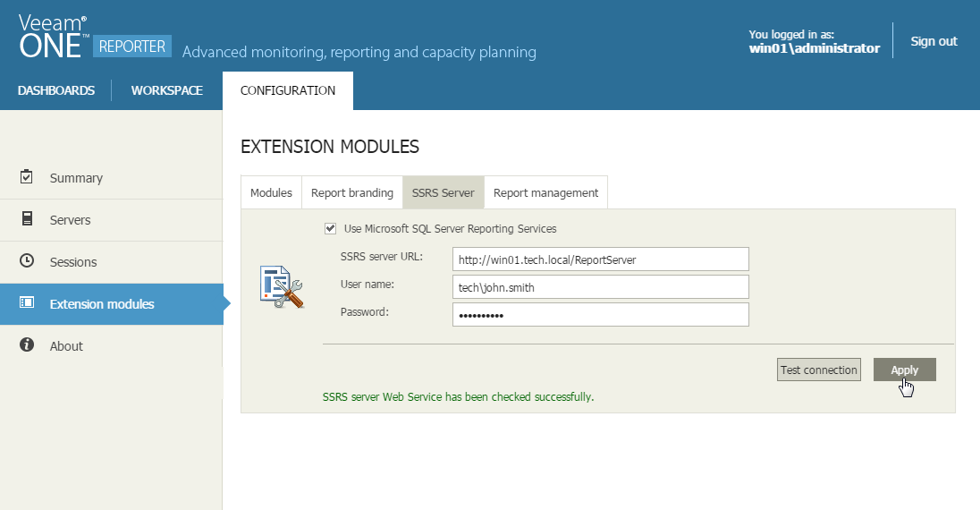The width and height of the screenshot is (980, 510).
Task: Click the 'Advanced monitoring, reporting' tagline
Action: coord(359,52)
